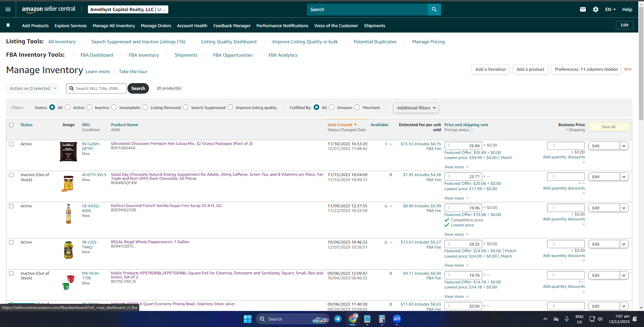The height and width of the screenshot is (327, 644).
Task: Click the Save all button
Action: click(x=608, y=127)
